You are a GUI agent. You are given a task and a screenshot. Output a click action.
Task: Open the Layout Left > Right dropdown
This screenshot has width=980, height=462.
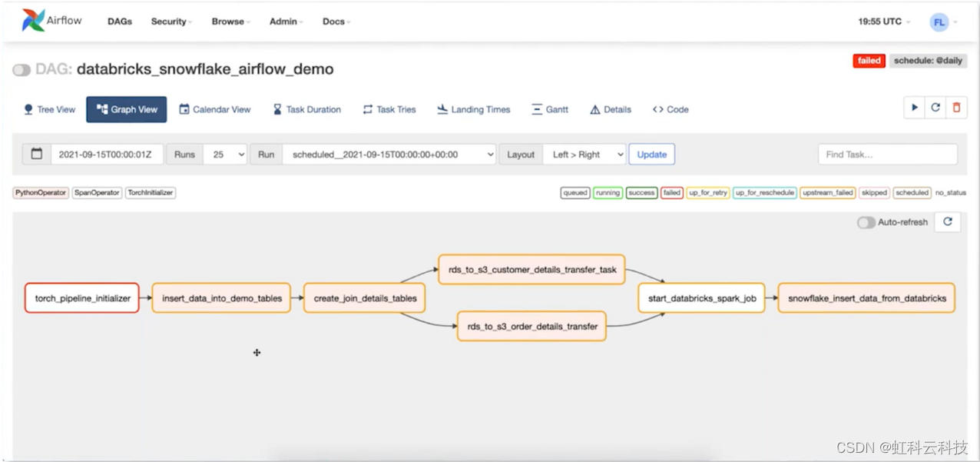tap(584, 155)
